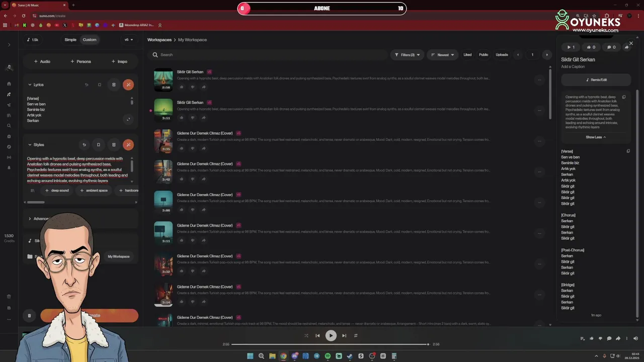Screen dimensions: 644x362
Task: Go to the previous track in the player
Action: (317, 335)
